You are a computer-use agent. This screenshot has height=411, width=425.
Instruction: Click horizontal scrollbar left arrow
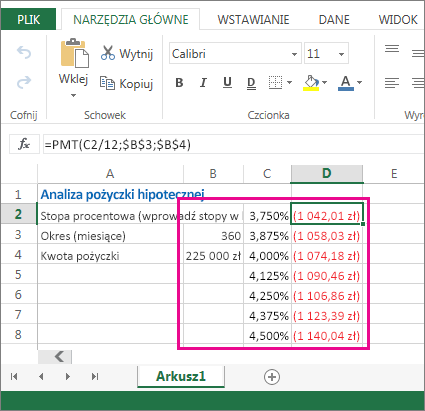[55, 356]
